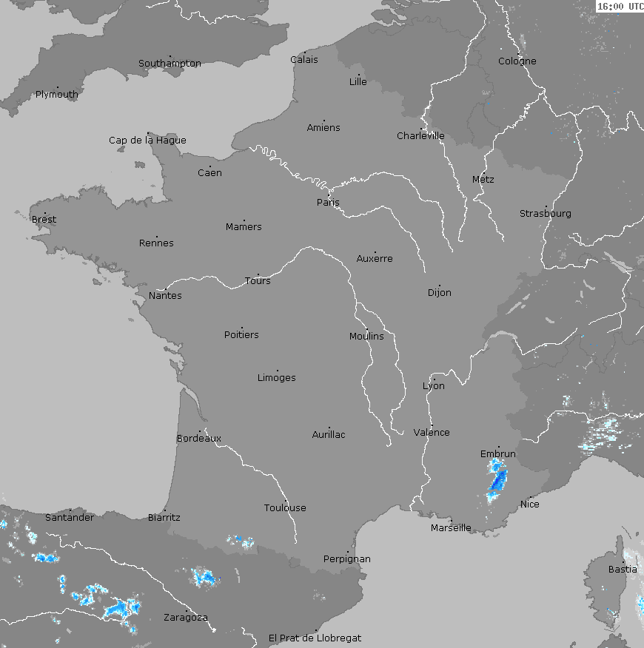This screenshot has height=648, width=644.
Task: Click the Biarritz label
Action: click(164, 517)
